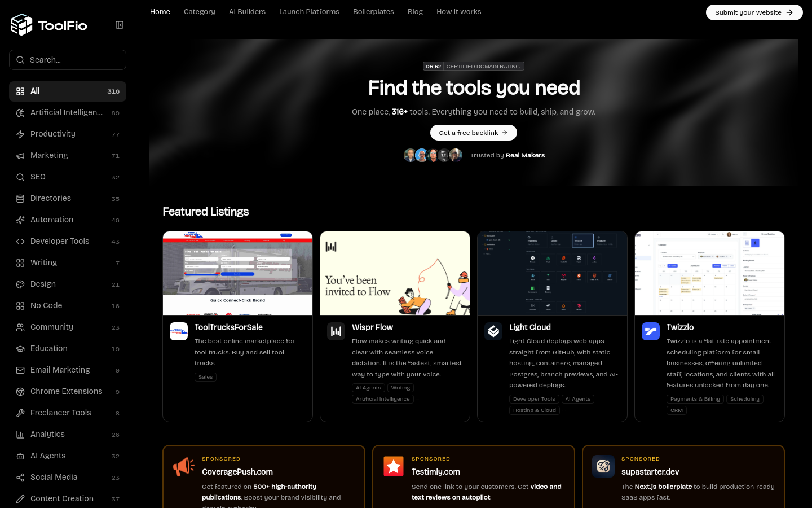Open the Boilerplates nav item
Screen dimensions: 812x508
(373, 12)
